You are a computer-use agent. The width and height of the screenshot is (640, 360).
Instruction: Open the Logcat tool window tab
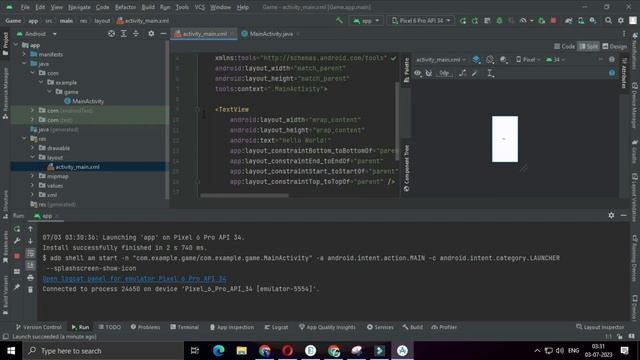276,327
